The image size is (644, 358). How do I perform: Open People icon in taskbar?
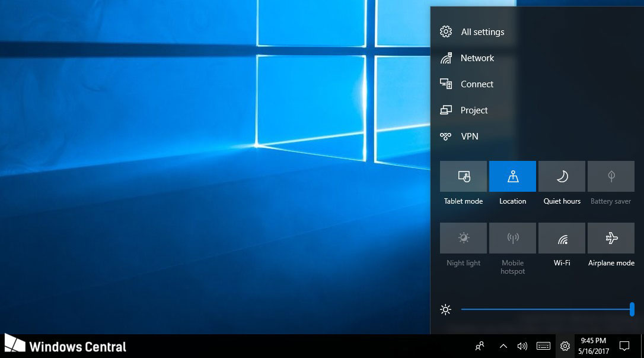click(480, 346)
